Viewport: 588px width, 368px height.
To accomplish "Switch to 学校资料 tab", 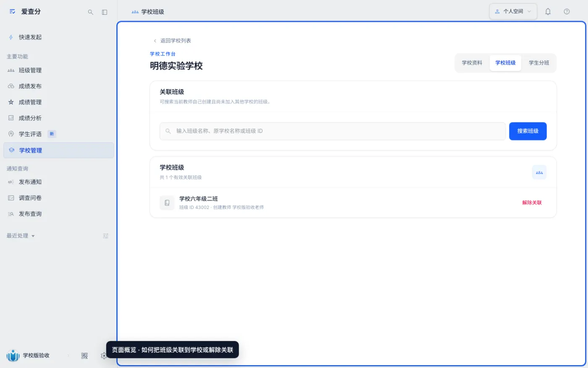I will [x=472, y=63].
